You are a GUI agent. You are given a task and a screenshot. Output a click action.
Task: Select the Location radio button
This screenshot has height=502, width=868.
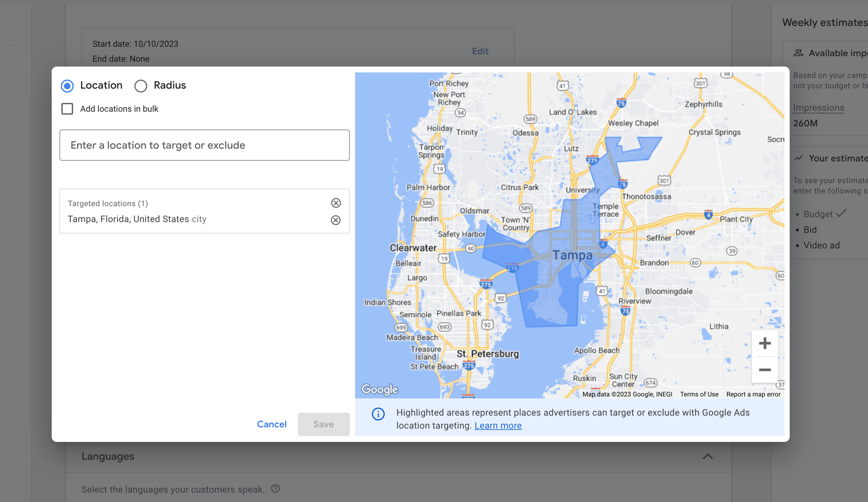point(67,86)
